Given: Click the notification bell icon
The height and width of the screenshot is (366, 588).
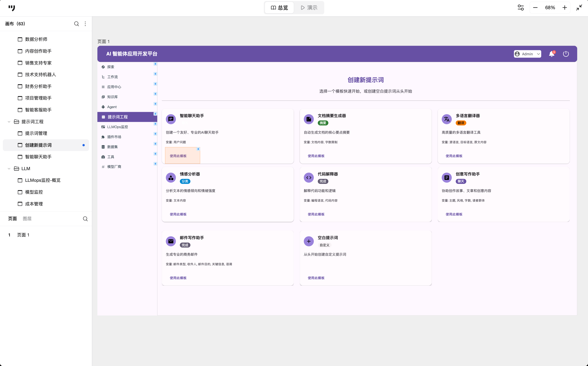Looking at the screenshot, I should tap(551, 54).
